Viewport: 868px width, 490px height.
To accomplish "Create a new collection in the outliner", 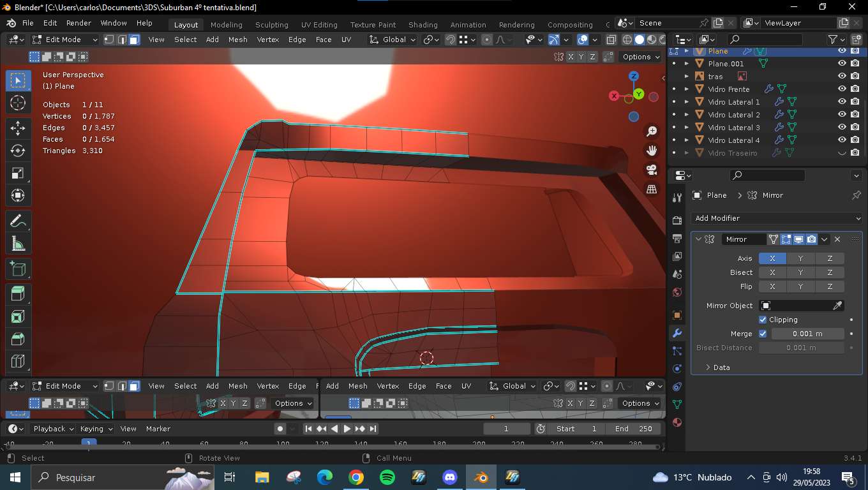I will coord(855,40).
